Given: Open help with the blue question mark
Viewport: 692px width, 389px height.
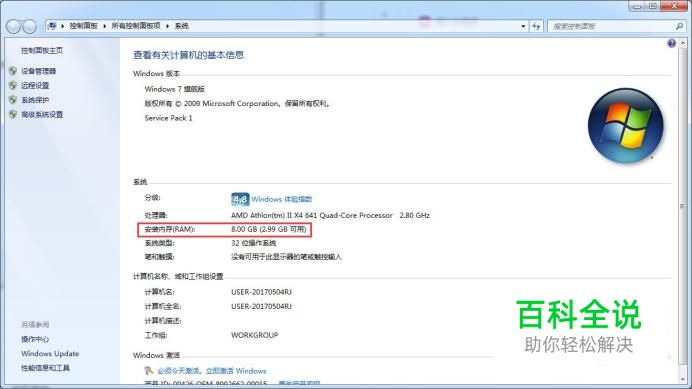Looking at the screenshot, I should pos(671,43).
